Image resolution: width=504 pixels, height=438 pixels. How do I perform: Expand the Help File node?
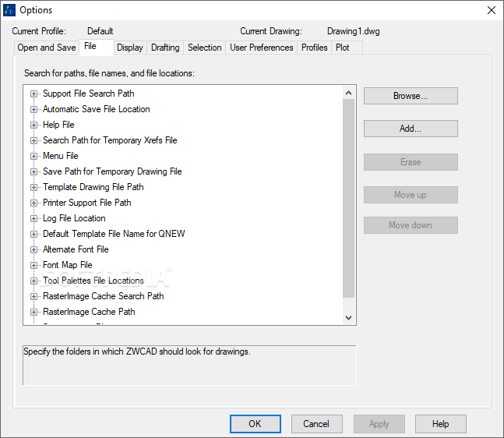pyautogui.click(x=33, y=125)
